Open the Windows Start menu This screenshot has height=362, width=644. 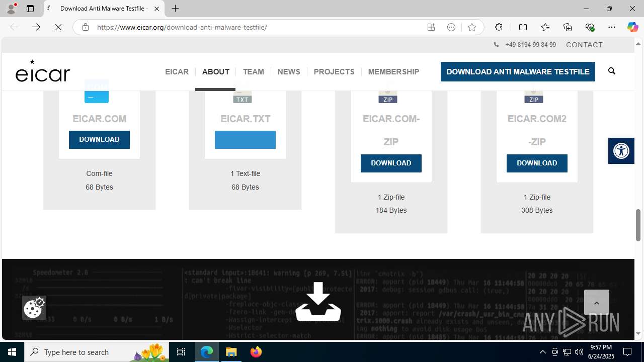[x=12, y=352]
